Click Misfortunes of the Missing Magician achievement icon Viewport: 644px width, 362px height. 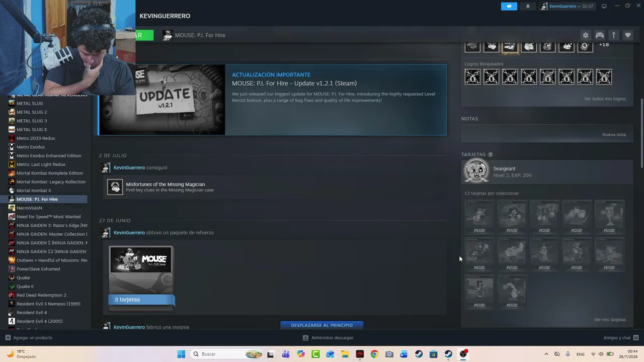115,187
